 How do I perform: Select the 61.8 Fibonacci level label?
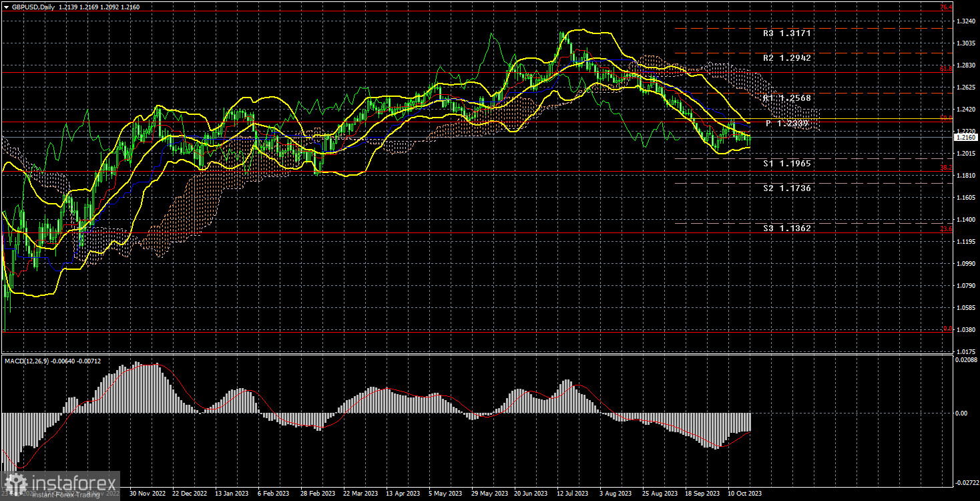[x=946, y=69]
